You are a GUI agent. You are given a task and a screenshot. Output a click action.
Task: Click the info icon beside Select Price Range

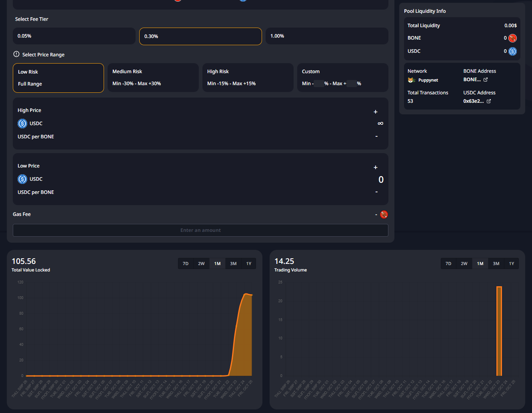pos(16,54)
